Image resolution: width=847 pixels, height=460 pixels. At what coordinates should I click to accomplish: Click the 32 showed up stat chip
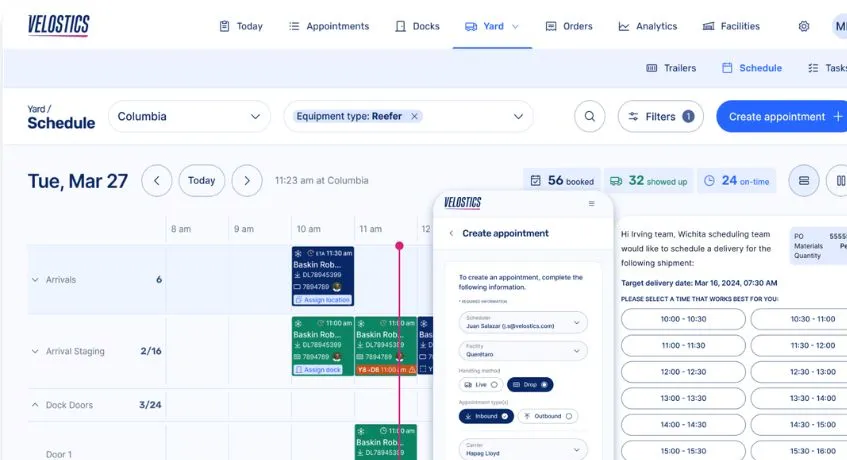point(648,181)
